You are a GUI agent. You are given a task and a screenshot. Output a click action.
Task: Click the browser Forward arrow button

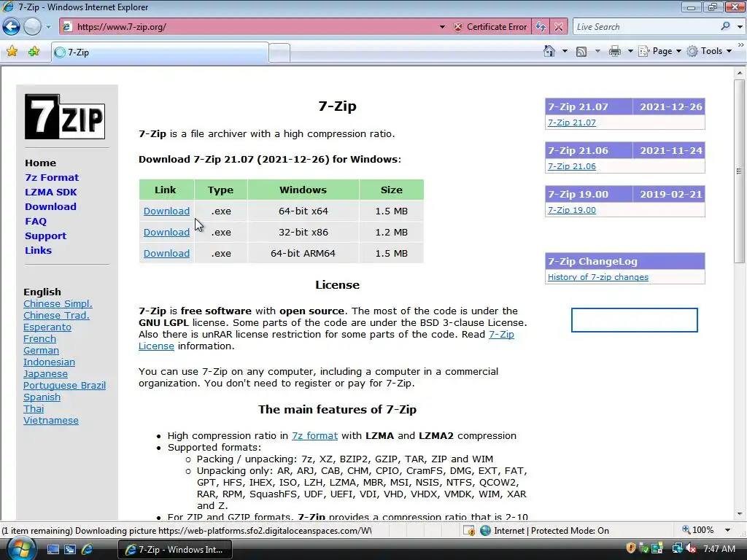[32, 27]
